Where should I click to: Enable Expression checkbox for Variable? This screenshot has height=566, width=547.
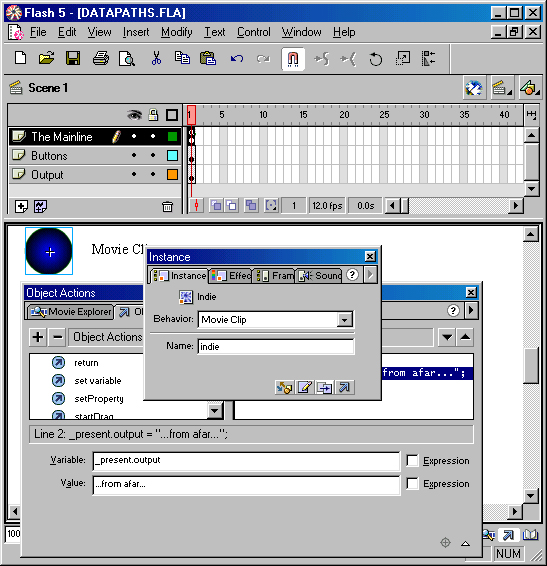point(412,461)
